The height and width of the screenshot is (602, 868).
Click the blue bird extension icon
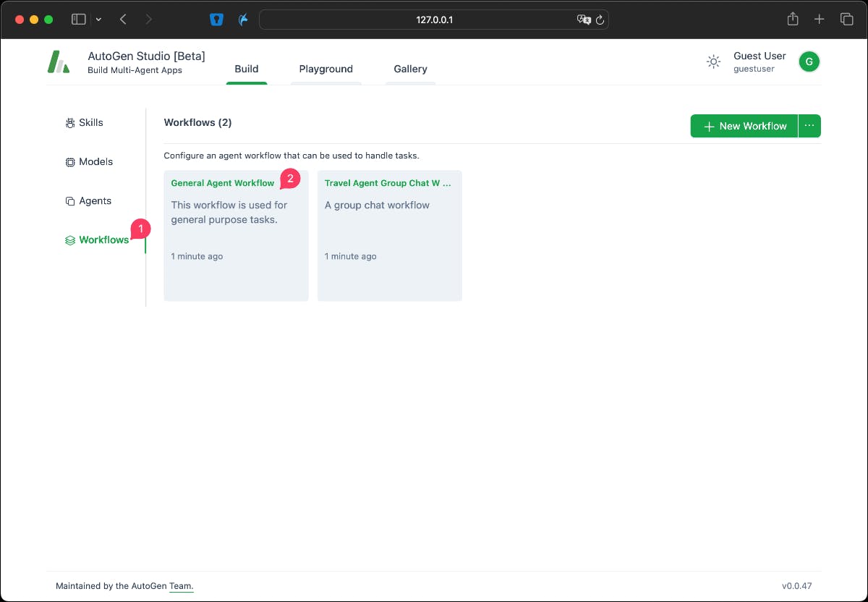click(x=244, y=20)
